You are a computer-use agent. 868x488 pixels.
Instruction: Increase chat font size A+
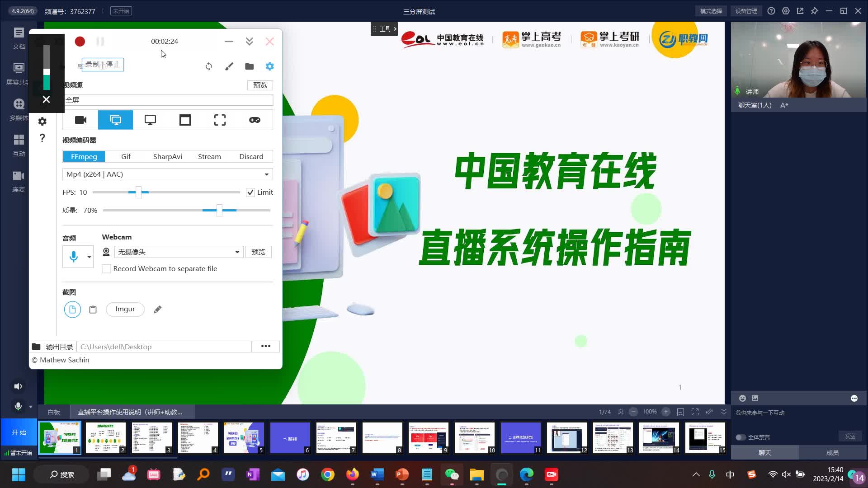(784, 105)
